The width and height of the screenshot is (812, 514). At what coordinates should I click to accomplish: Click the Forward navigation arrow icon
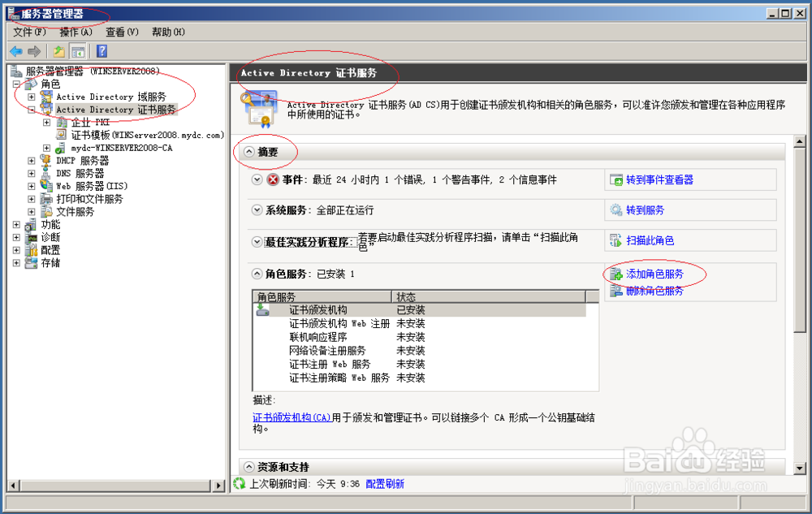click(x=32, y=50)
